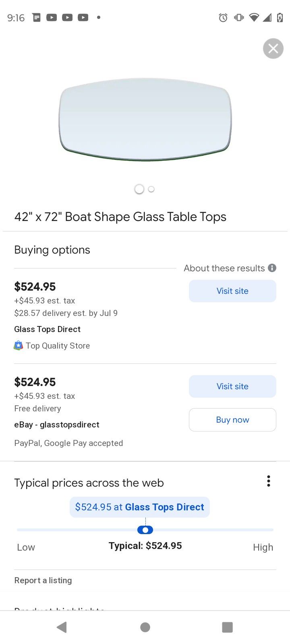Visit site for Glass Tops Direct offer
Viewport: 290px width, 644px height.
point(232,291)
